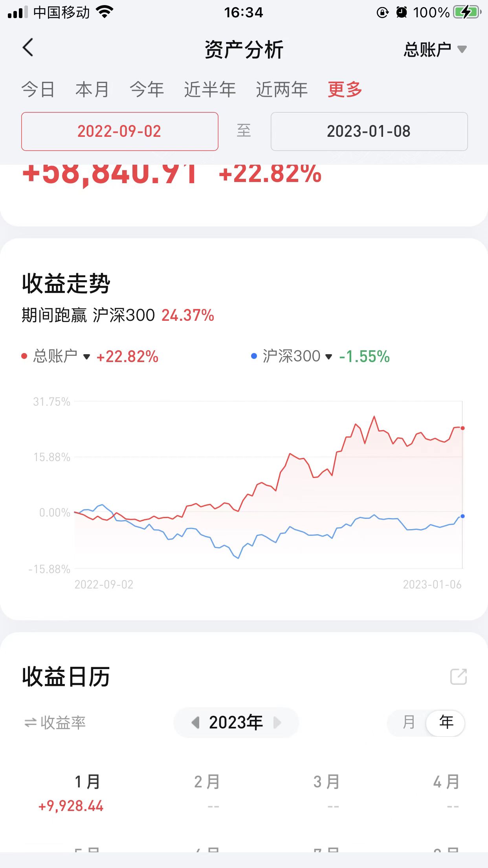488x868 pixels.
Task: Switch calendar view to 年
Action: (446, 722)
